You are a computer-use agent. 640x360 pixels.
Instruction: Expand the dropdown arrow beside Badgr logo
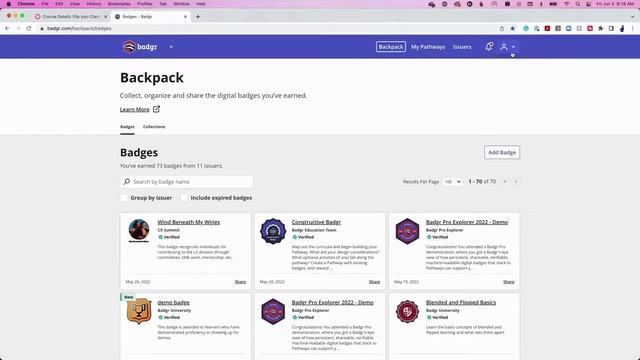coord(171,47)
